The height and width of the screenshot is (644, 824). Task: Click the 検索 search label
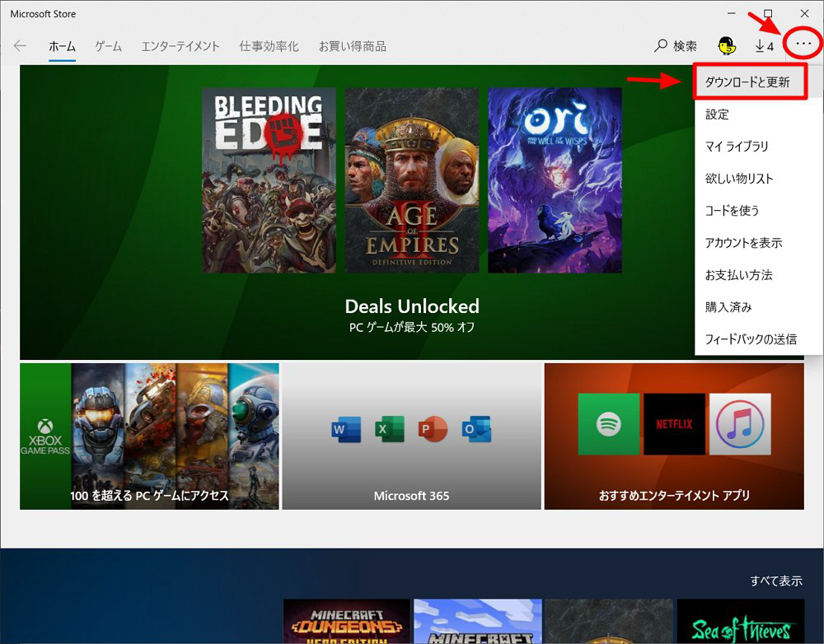686,46
